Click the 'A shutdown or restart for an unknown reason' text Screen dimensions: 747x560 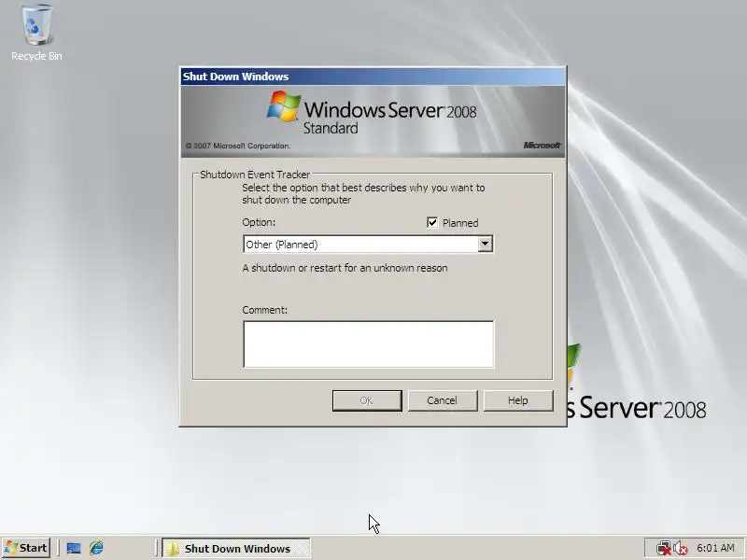(x=345, y=268)
